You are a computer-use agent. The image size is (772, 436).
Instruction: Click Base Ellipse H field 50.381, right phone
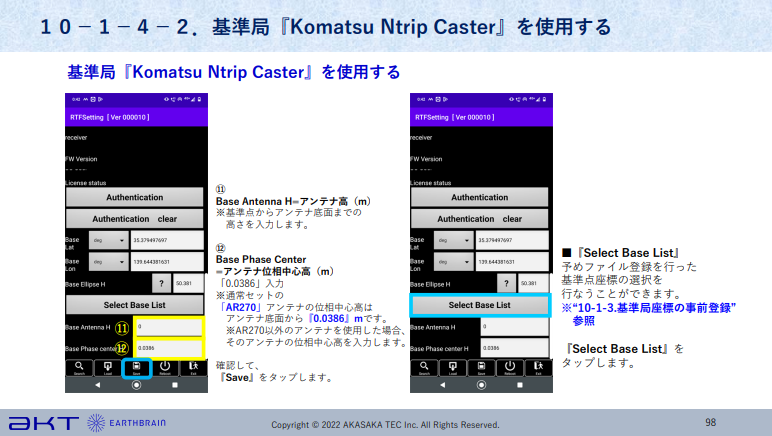point(534,283)
